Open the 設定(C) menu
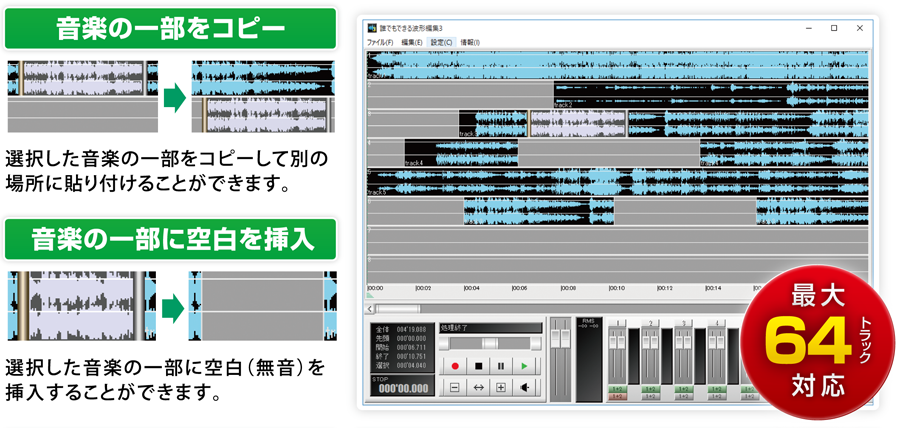This screenshot has width=900, height=428. click(441, 43)
